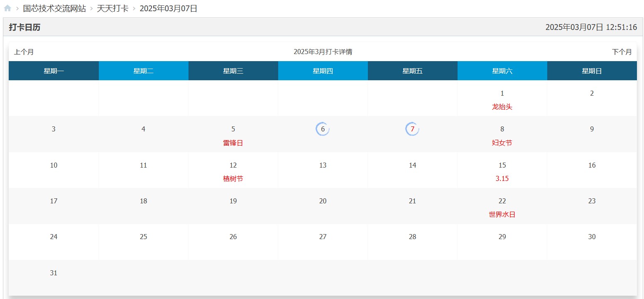The height and width of the screenshot is (299, 644).
Task: Select calendar date 27
Action: [x=323, y=237]
